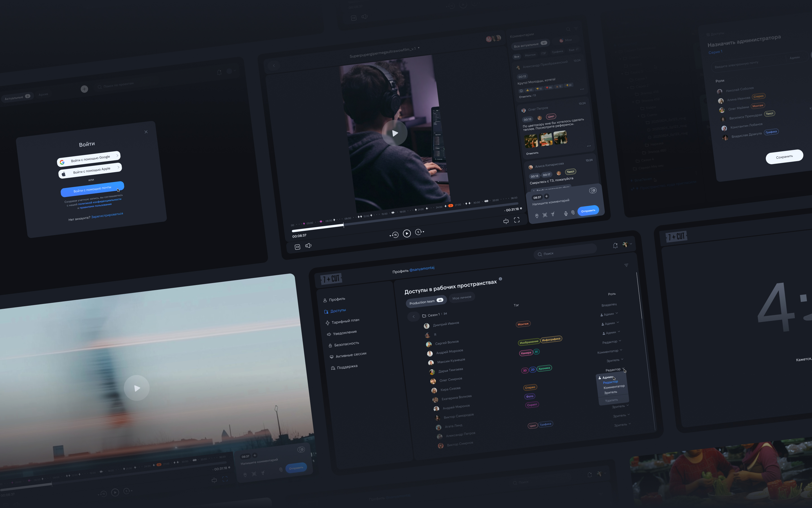Open the Редактор role dropdown for Максим Кузнецов
This screenshot has height=508, width=812.
[612, 342]
